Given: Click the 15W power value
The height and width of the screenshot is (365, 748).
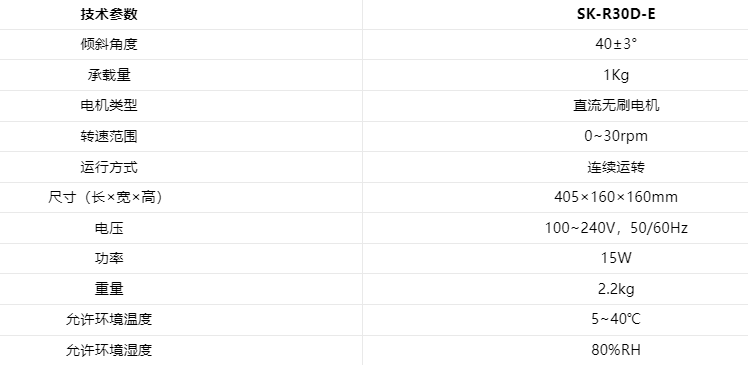Looking at the screenshot, I should point(616,258).
